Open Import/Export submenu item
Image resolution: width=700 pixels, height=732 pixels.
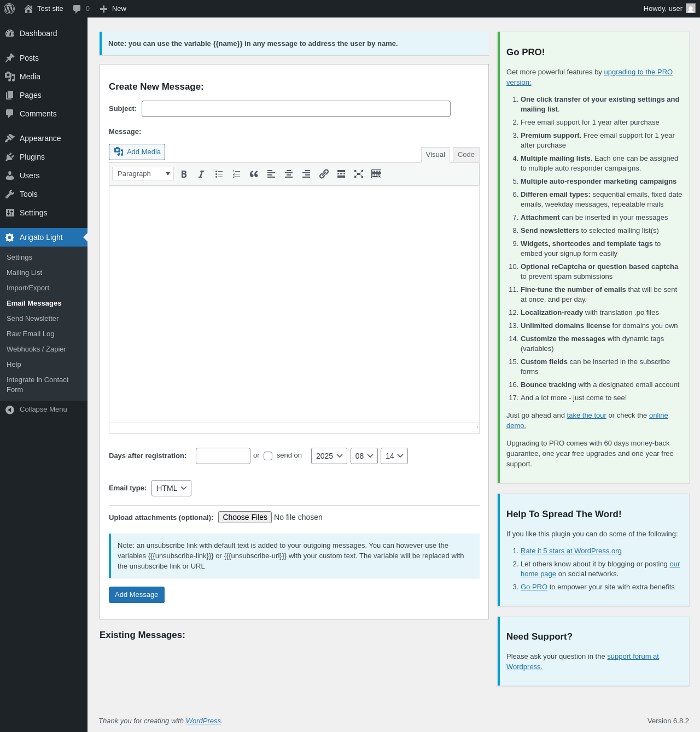[44, 288]
